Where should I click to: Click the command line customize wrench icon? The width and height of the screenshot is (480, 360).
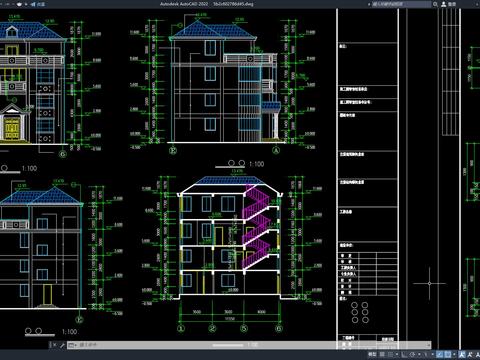62,345
